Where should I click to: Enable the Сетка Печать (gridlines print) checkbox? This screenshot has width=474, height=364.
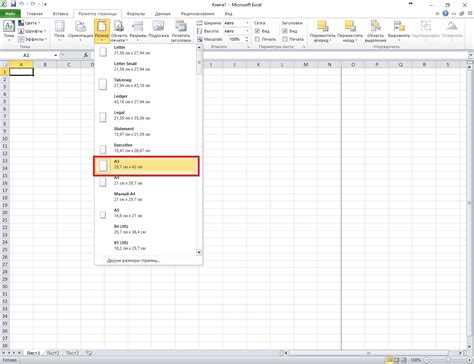(x=257, y=39)
